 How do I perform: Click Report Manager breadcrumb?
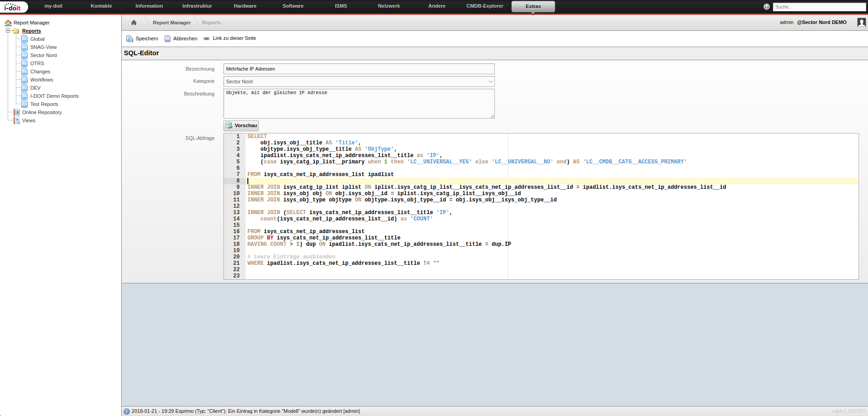pyautogui.click(x=172, y=23)
